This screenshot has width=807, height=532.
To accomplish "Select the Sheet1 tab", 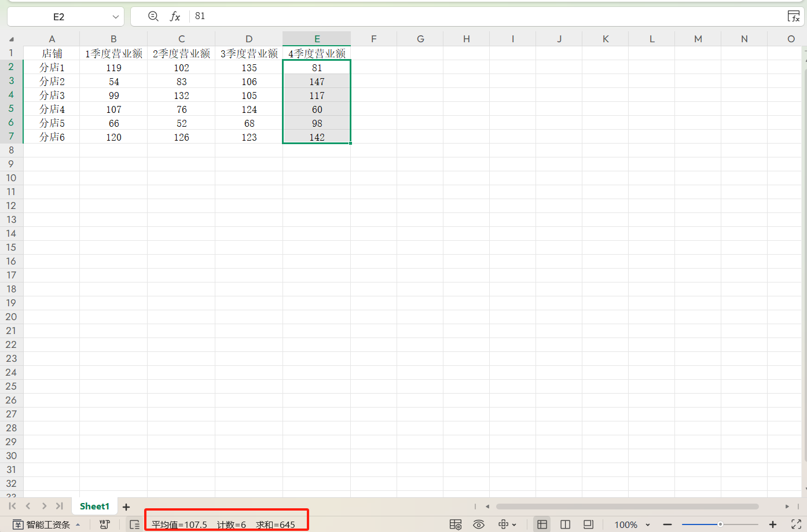I will 94,507.
